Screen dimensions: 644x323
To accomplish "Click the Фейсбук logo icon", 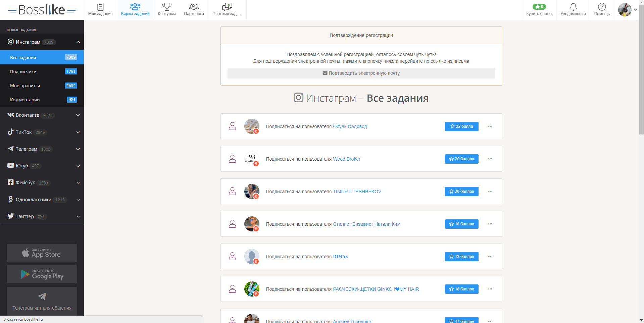I will point(11,182).
